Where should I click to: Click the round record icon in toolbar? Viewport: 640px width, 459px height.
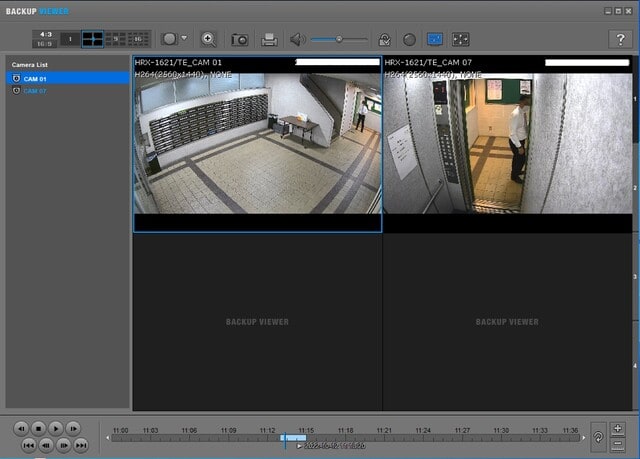click(x=409, y=39)
